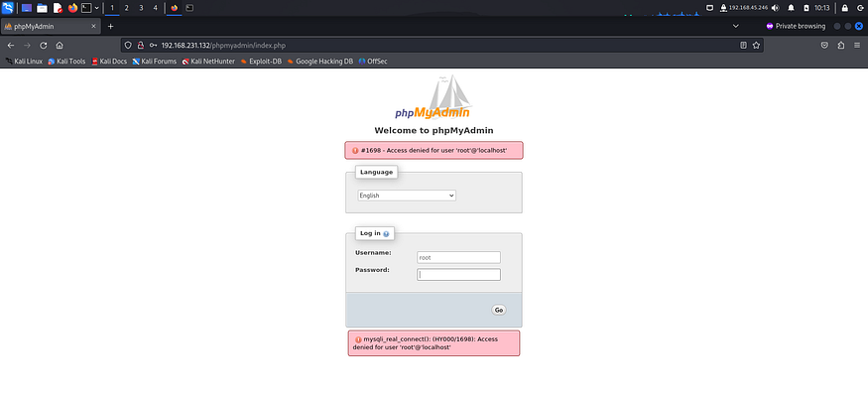Open the Kali Docs bookmark
This screenshot has width=868, height=398.
pos(109,62)
